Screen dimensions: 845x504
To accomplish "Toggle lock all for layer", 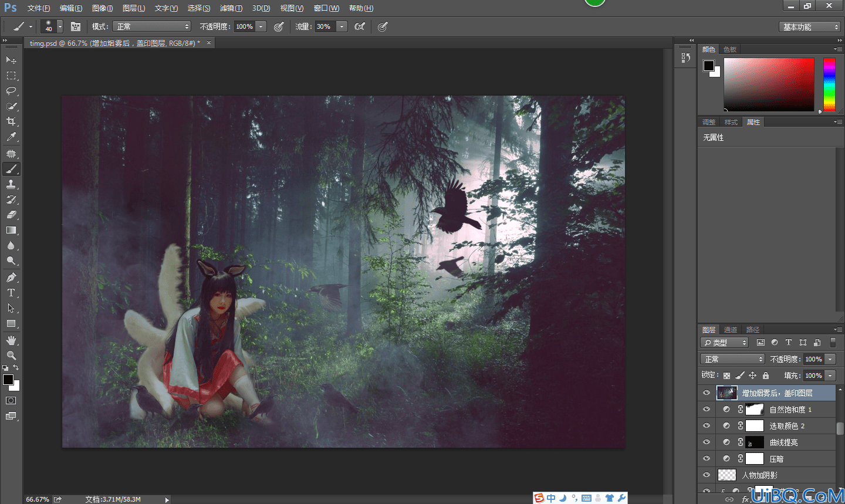I will (x=766, y=376).
